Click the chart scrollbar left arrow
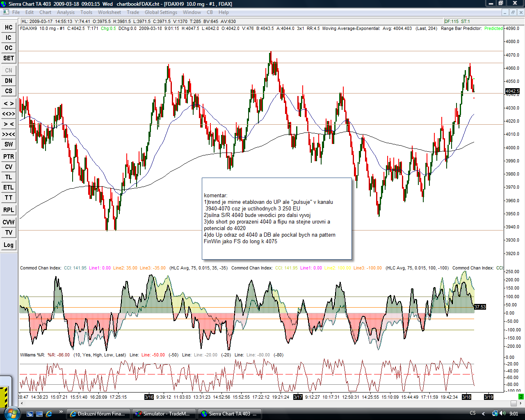This screenshot has width=525, height=420. point(21,404)
